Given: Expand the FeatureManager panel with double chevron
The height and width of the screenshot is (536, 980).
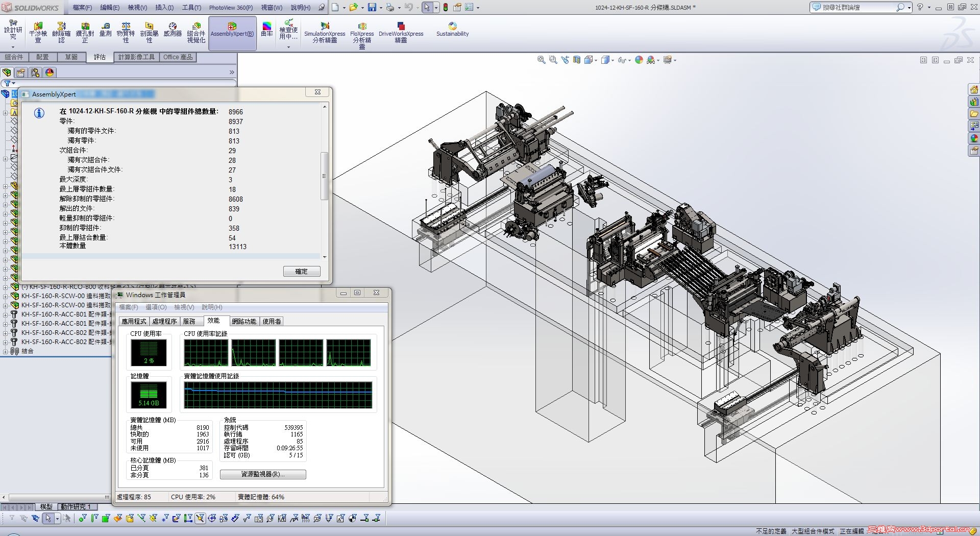Looking at the screenshot, I should (x=232, y=72).
